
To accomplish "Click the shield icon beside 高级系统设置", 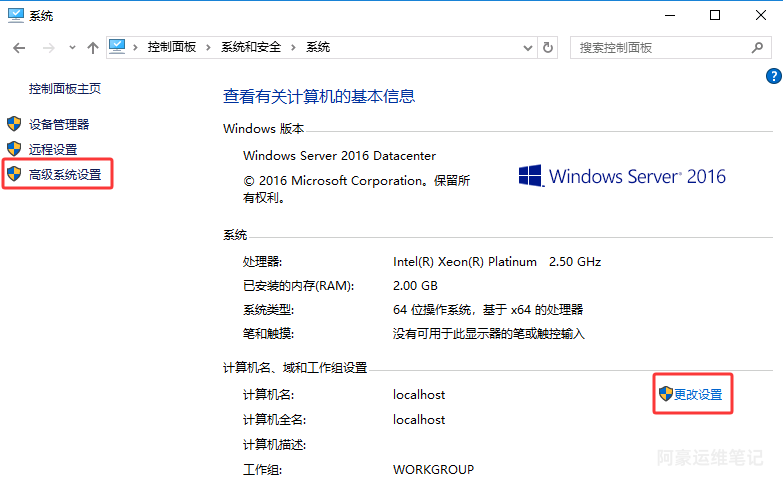I will click(14, 174).
